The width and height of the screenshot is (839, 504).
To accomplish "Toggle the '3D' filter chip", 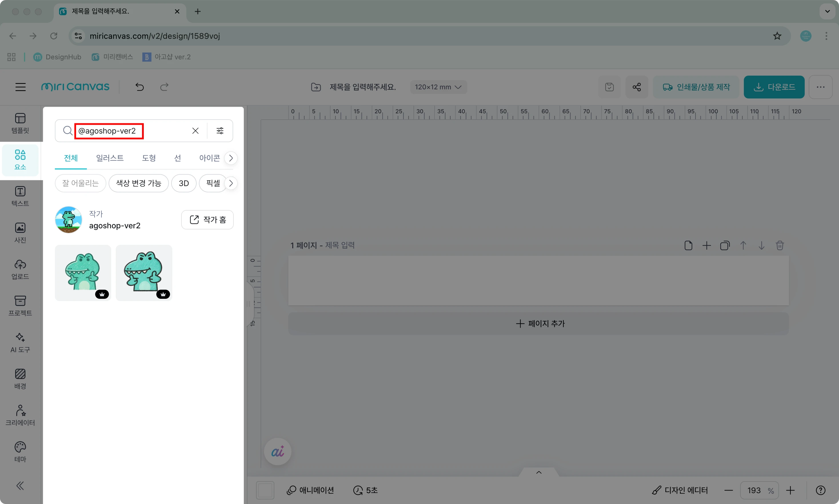I will pyautogui.click(x=183, y=183).
